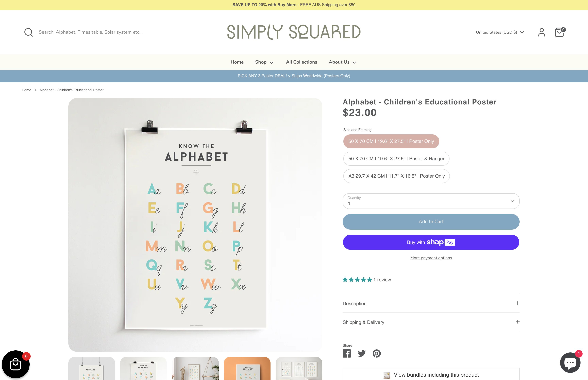
Task: Open the Quantity dropdown
Action: (x=431, y=201)
